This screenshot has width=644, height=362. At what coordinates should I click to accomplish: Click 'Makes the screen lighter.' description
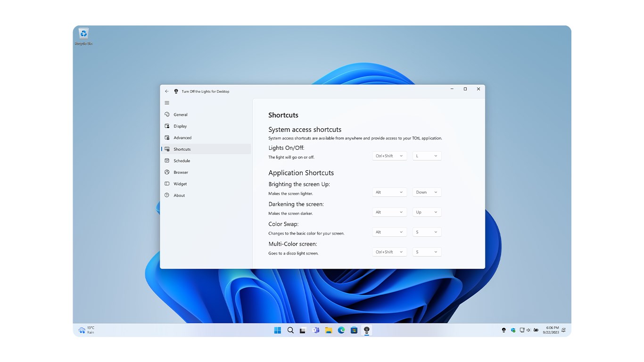290,194
